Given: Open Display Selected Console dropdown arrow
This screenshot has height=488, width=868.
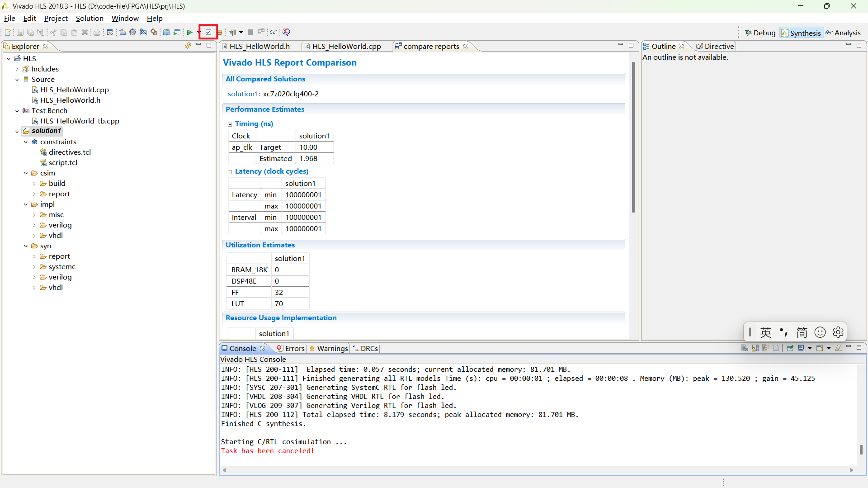Looking at the screenshot, I should click(810, 348).
